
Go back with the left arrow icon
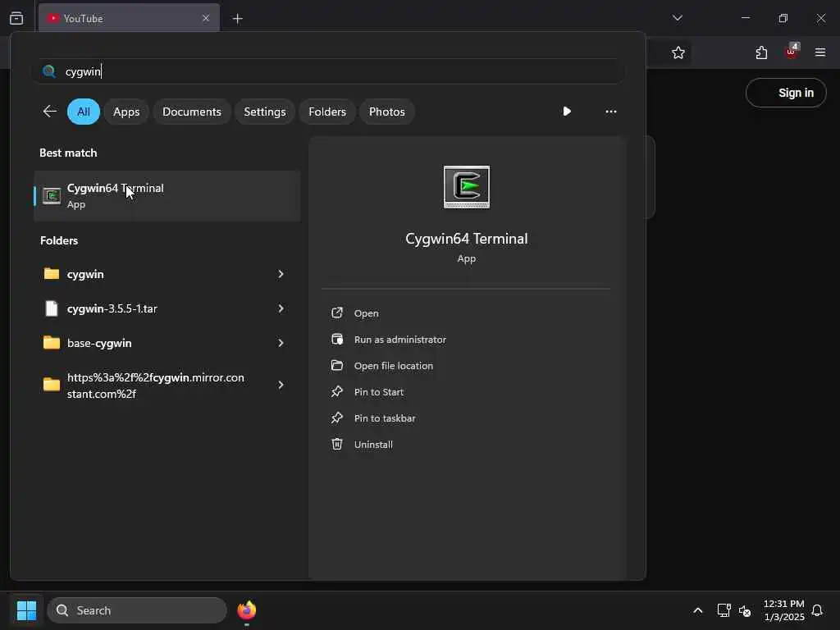[x=49, y=112]
